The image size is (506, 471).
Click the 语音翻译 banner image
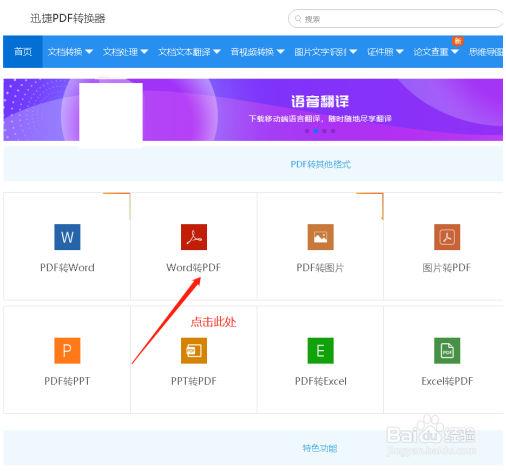(253, 110)
